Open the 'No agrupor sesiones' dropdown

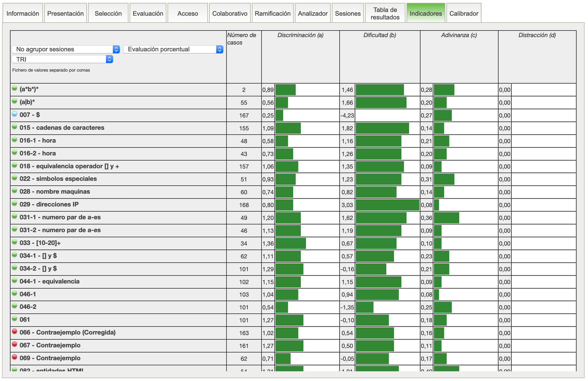(x=66, y=49)
